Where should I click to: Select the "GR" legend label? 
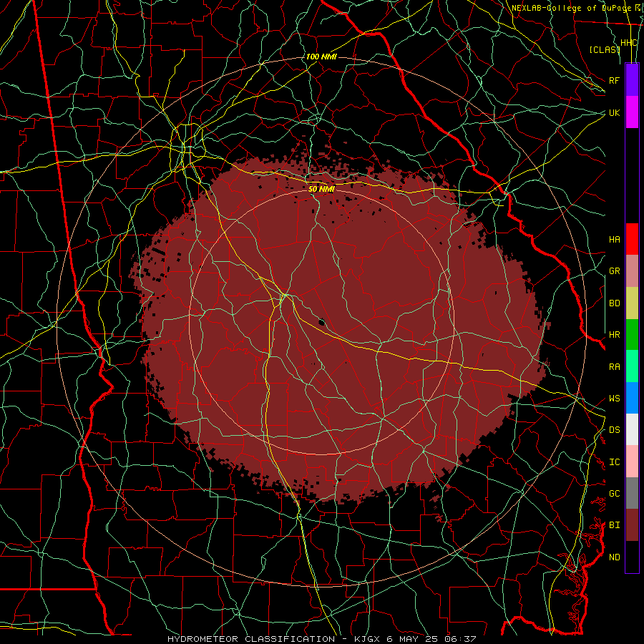click(614, 271)
